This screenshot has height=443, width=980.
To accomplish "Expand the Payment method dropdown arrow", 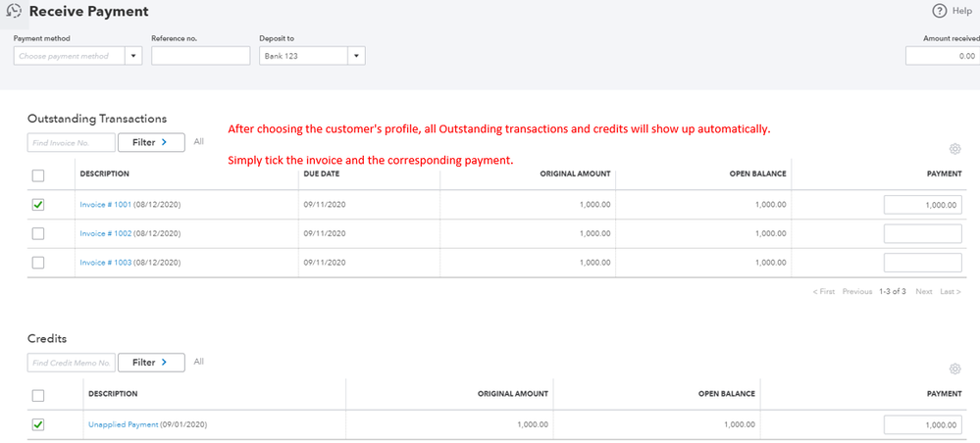I will [x=133, y=56].
